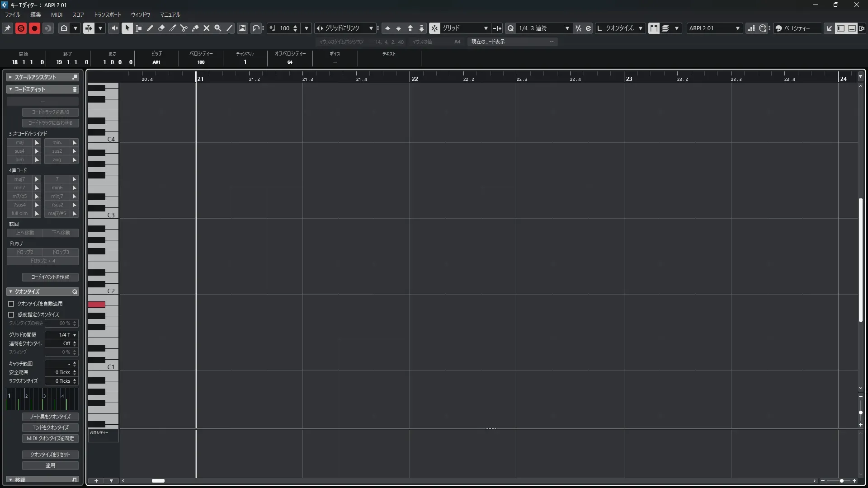
Task: Enable クオンタイズを自動適用 checkbox
Action: (x=11, y=304)
